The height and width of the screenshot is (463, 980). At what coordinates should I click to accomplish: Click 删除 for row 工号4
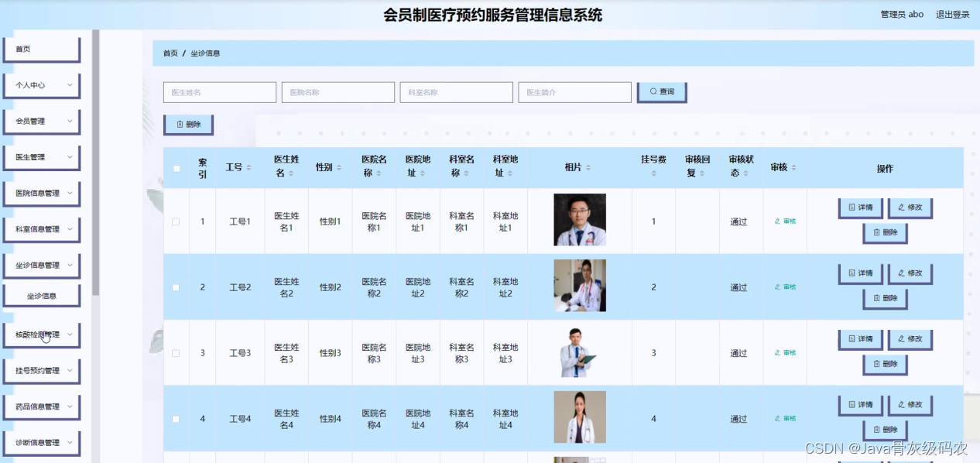pos(885,430)
